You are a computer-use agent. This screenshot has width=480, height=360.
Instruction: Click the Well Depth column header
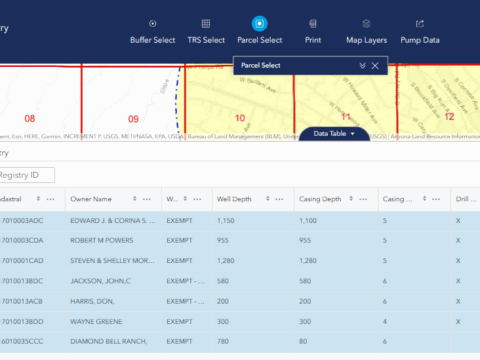point(234,199)
